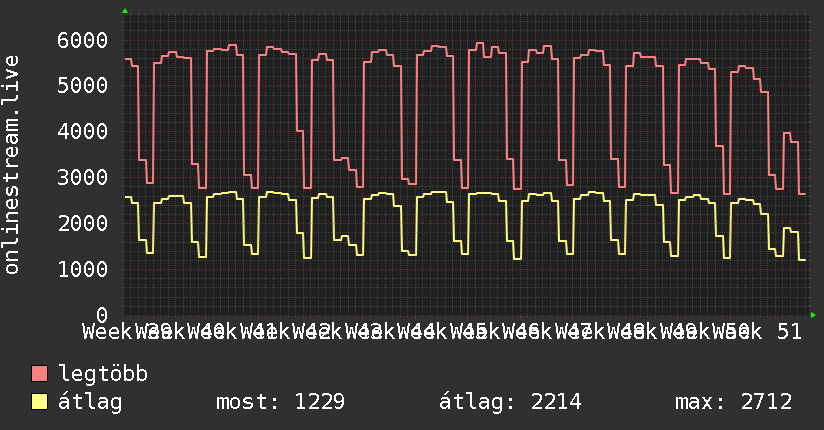Click the 2000 y-axis label
The height and width of the screenshot is (430, 824).
[83, 223]
